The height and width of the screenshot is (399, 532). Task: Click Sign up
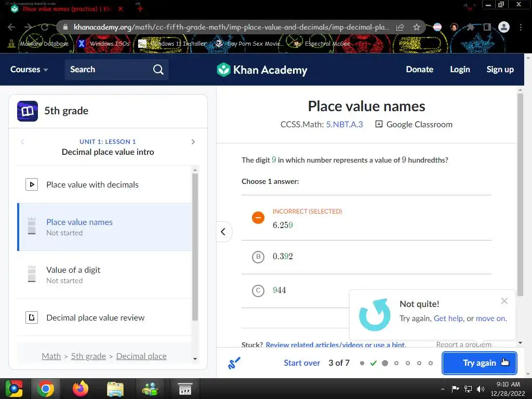[x=500, y=70]
